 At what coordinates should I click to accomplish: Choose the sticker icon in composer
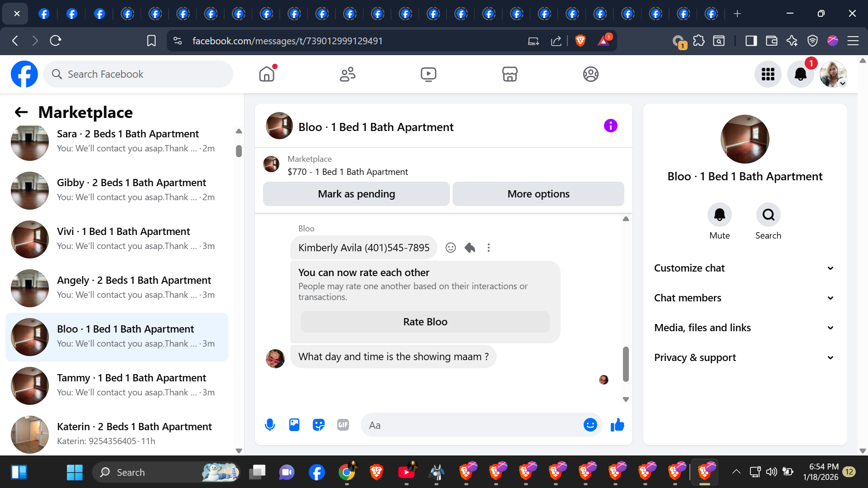[x=319, y=425]
